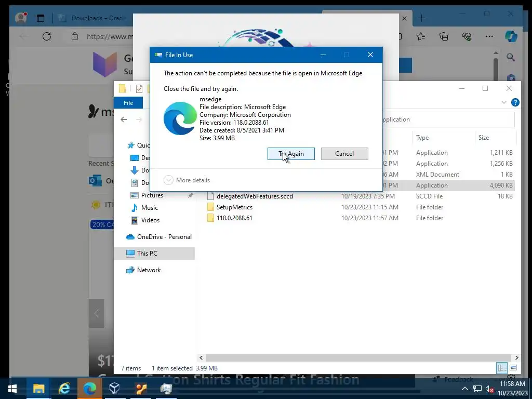This screenshot has height=399, width=532.
Task: Open the Copilot icon in Edge
Action: click(511, 36)
